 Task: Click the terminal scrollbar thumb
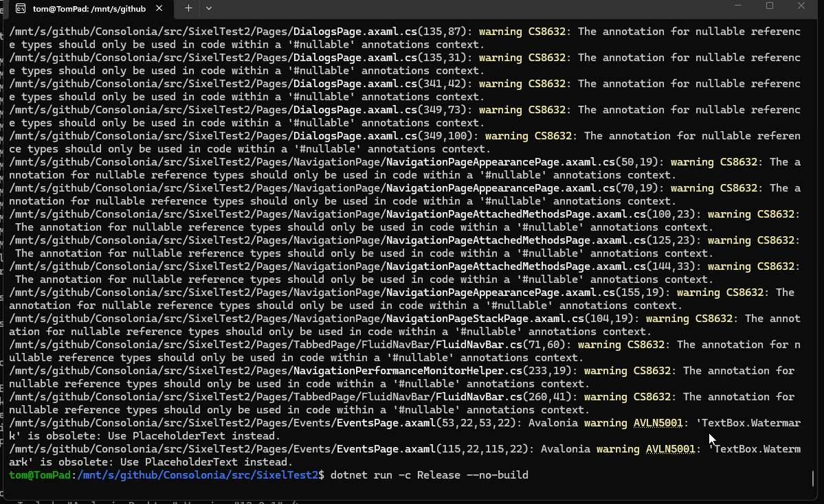(813, 478)
